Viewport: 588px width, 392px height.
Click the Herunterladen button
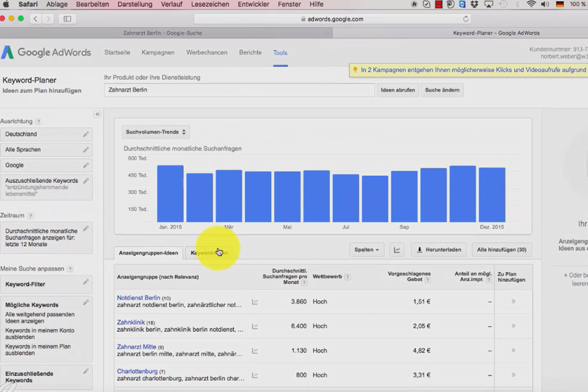tap(439, 250)
